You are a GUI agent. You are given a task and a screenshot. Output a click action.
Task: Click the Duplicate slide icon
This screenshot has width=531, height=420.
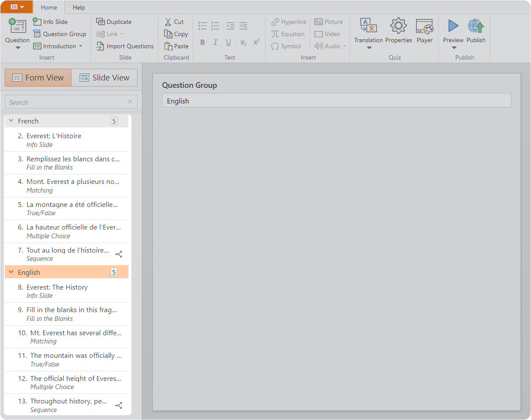coord(101,22)
